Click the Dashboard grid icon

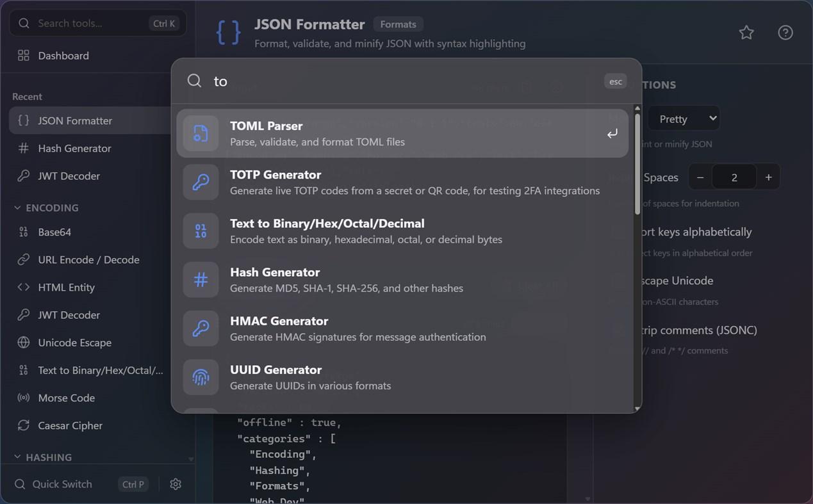[x=24, y=56]
